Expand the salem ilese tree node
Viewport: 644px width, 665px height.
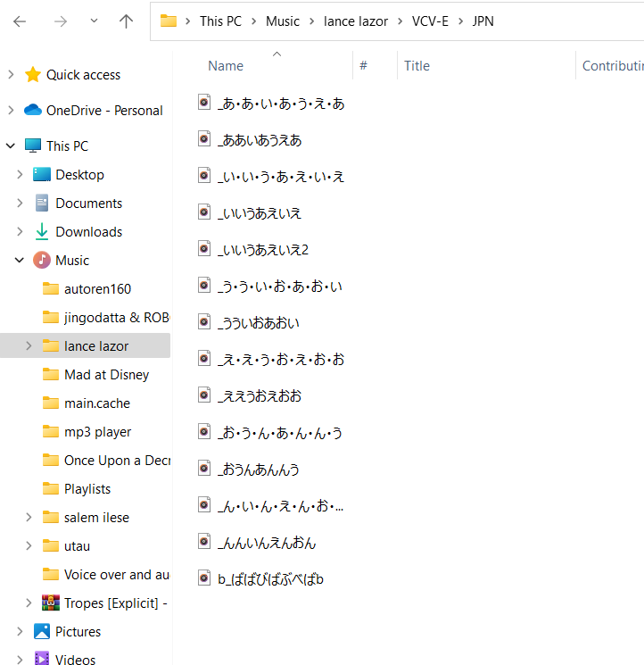coord(29,518)
